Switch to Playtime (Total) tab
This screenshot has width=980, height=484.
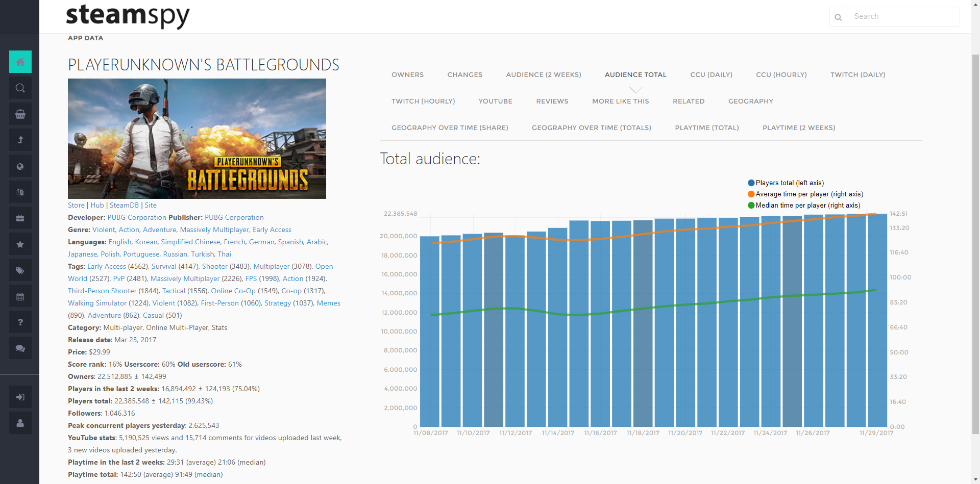707,128
